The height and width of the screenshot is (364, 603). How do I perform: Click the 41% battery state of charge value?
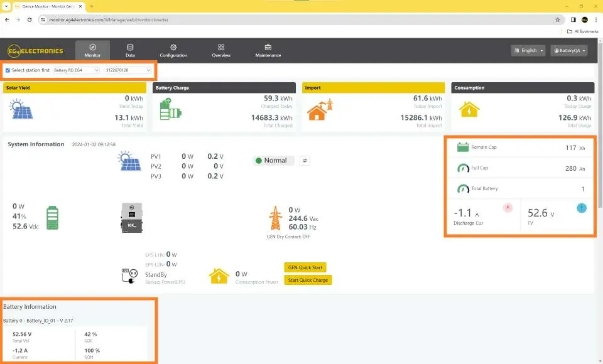coord(19,217)
